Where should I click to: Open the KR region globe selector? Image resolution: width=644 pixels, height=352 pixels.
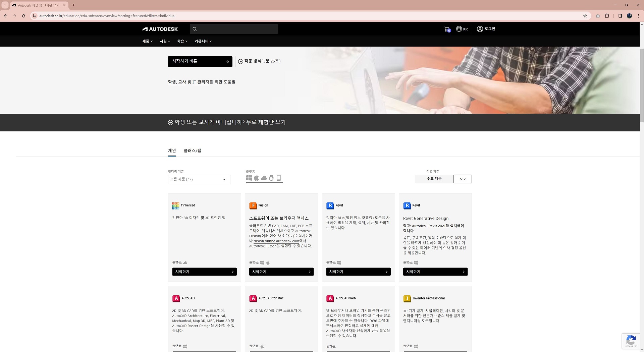pos(462,29)
